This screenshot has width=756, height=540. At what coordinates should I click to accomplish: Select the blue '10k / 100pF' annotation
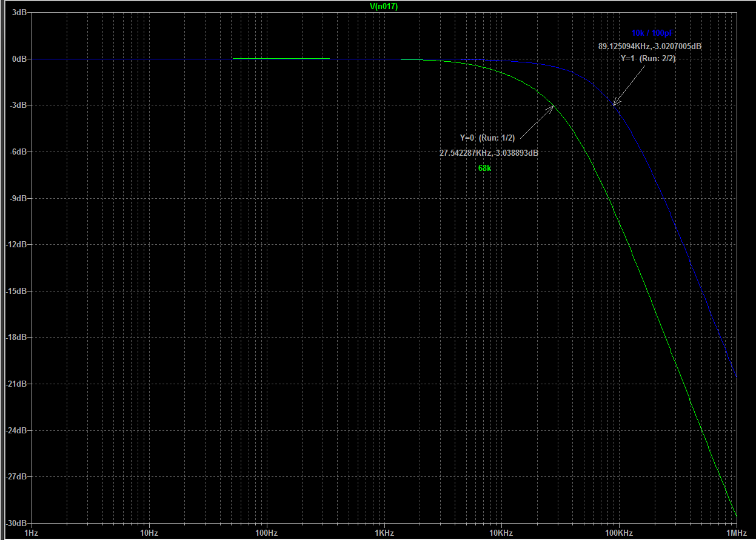651,33
